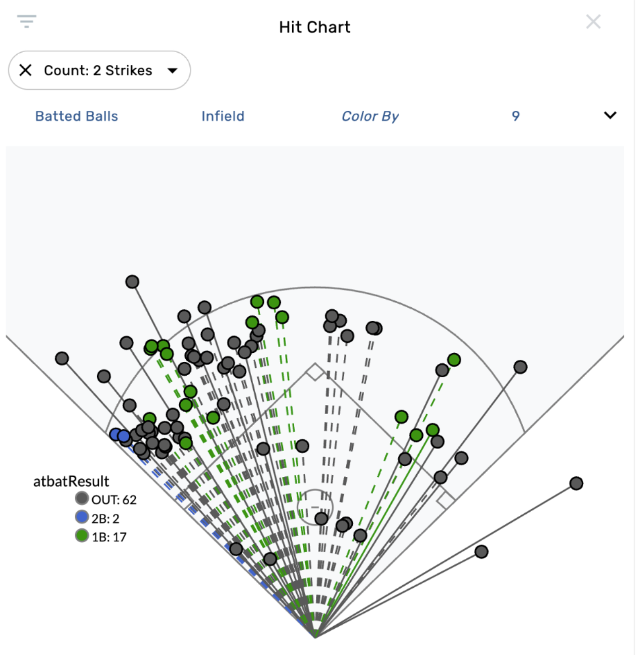This screenshot has width=644, height=655.
Task: Click the second base diamond on the field
Action: click(315, 372)
